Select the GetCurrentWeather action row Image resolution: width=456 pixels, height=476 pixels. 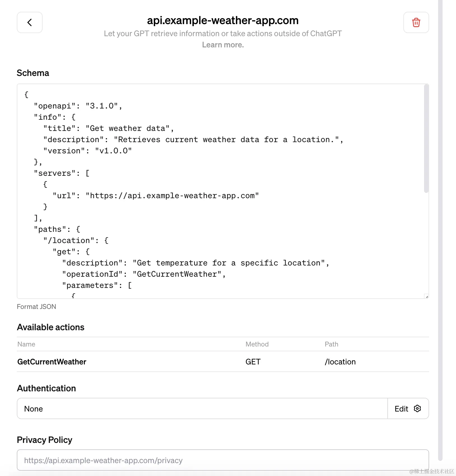coord(223,362)
